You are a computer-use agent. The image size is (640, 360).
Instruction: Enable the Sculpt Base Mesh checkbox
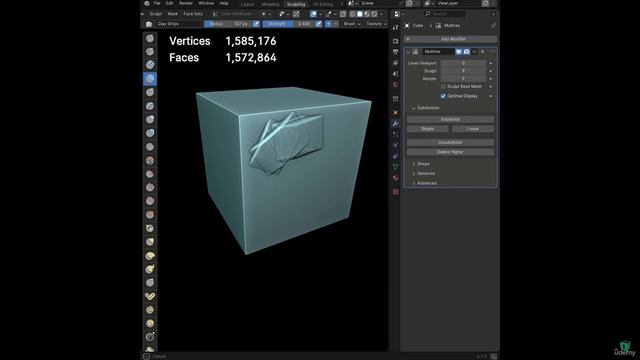tap(443, 87)
